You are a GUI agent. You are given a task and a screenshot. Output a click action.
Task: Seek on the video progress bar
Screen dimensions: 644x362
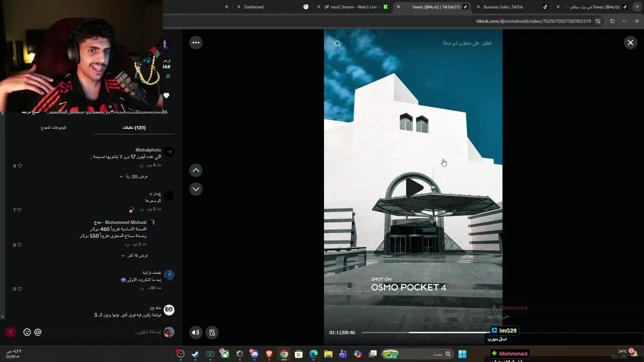click(x=425, y=332)
